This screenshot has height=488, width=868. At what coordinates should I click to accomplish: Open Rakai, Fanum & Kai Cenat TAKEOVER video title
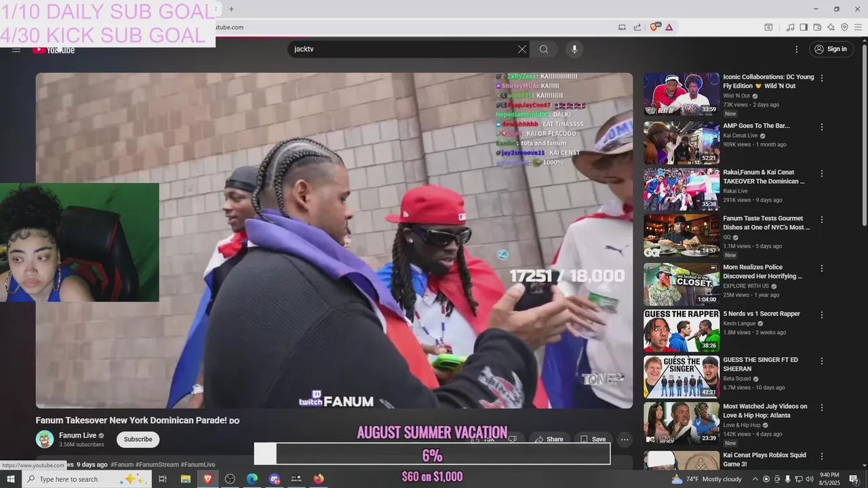(x=764, y=177)
